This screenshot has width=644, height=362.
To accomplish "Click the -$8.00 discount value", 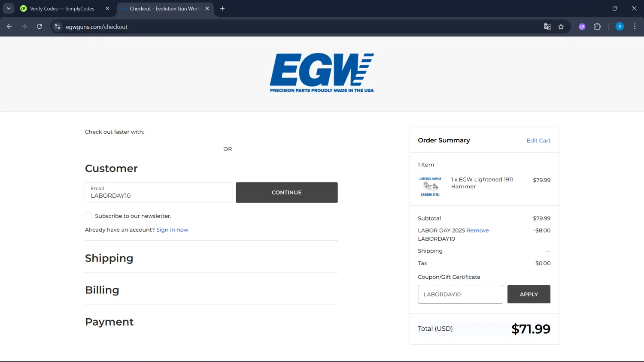I will click(542, 230).
